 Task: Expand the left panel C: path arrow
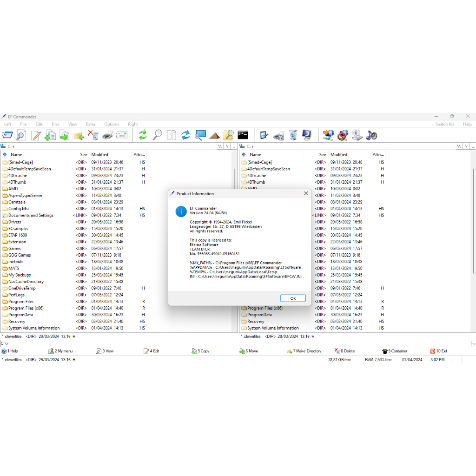point(13,146)
